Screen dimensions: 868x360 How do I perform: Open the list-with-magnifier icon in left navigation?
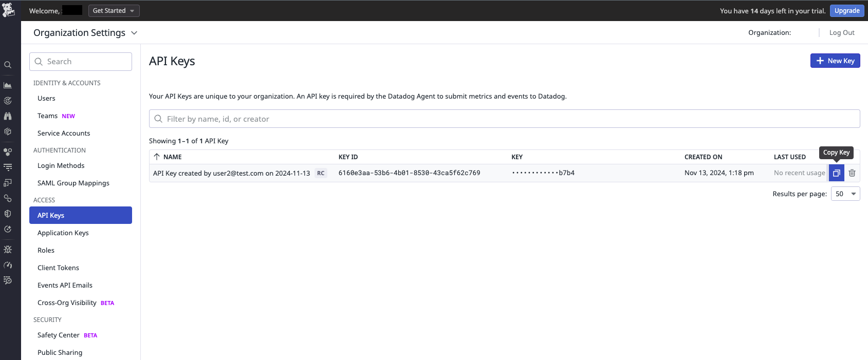pos(8,280)
